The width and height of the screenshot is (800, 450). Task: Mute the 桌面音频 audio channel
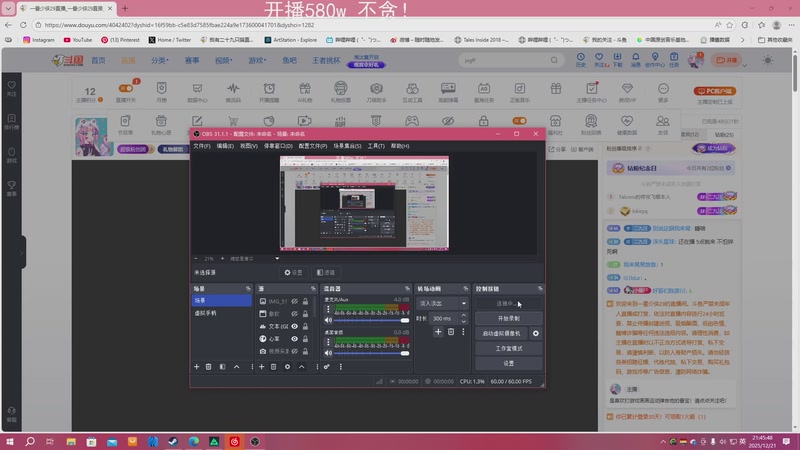click(328, 353)
